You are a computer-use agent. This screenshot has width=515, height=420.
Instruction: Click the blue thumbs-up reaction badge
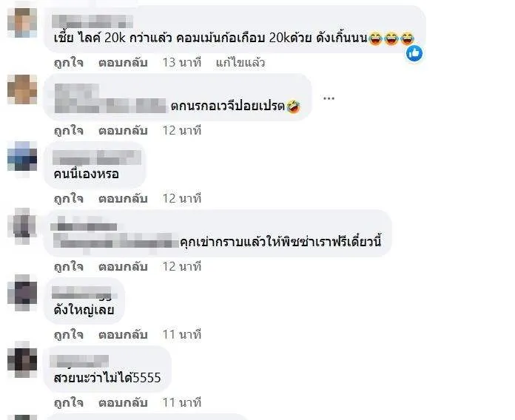coord(414,53)
